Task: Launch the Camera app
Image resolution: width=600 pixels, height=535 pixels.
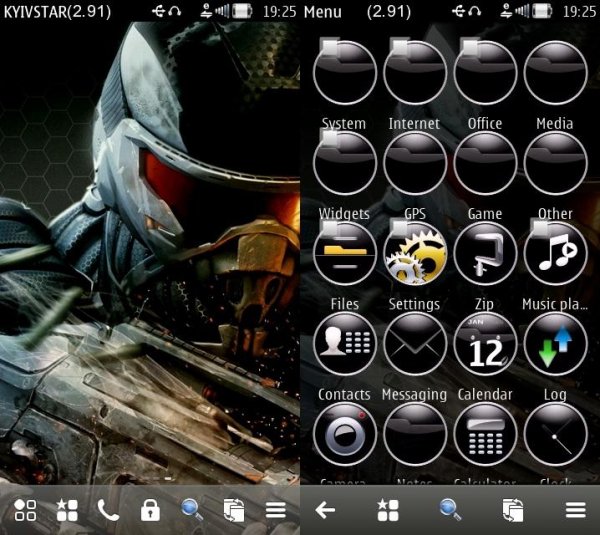Action: point(344,434)
